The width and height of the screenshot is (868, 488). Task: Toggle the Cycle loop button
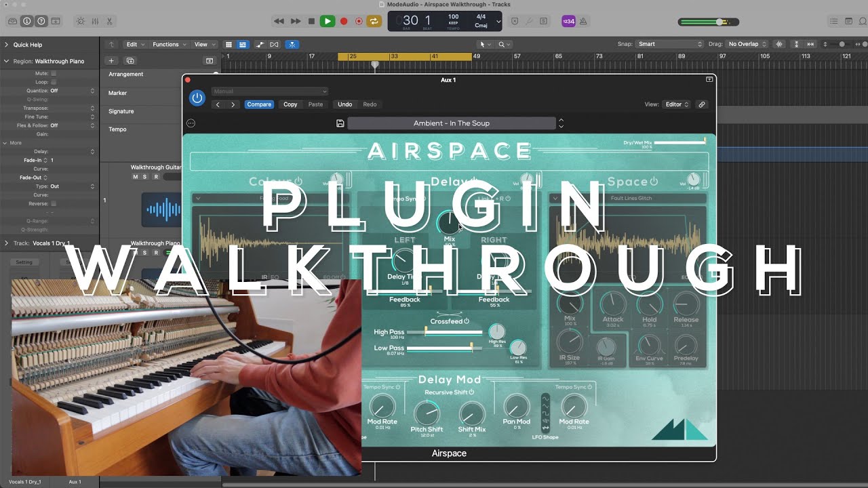(374, 21)
